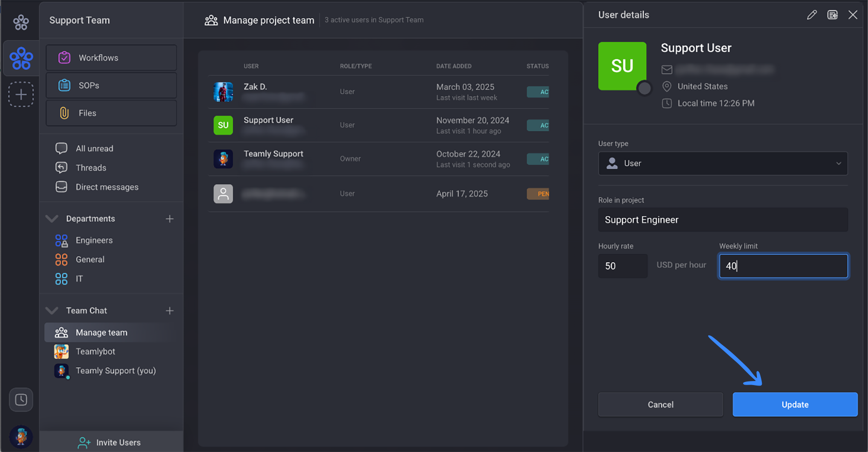Open the time tracker clock icon

[x=21, y=400]
